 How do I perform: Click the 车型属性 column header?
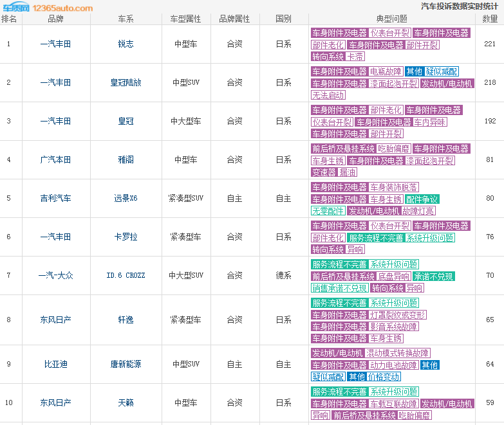pos(185,19)
